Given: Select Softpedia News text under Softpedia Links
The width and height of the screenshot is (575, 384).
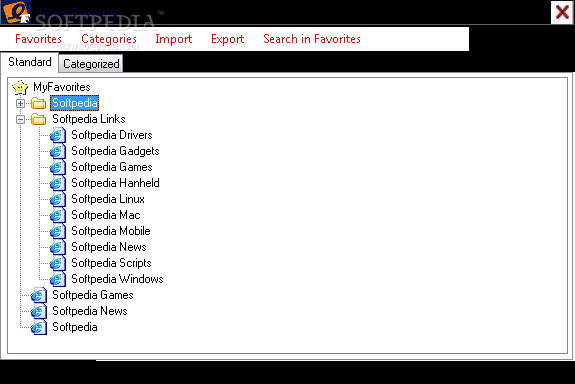Looking at the screenshot, I should [109, 247].
